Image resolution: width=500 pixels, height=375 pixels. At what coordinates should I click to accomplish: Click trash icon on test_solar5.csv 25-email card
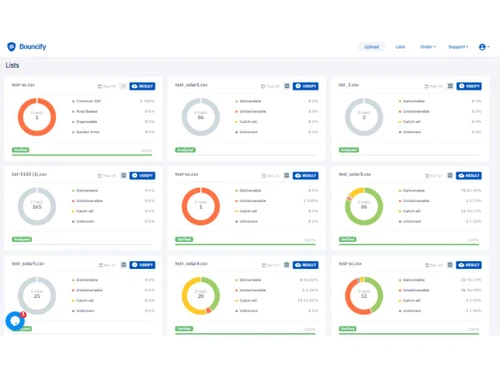click(124, 265)
